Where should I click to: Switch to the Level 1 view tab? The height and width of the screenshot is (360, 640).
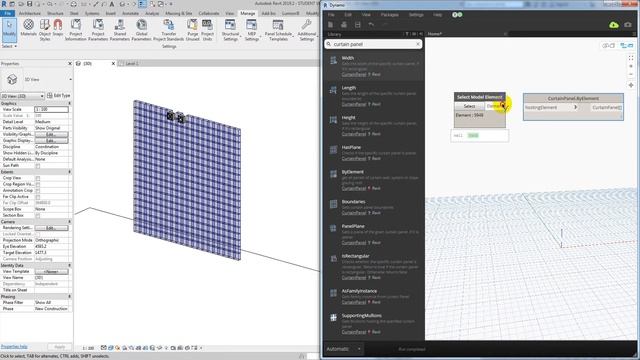point(131,64)
